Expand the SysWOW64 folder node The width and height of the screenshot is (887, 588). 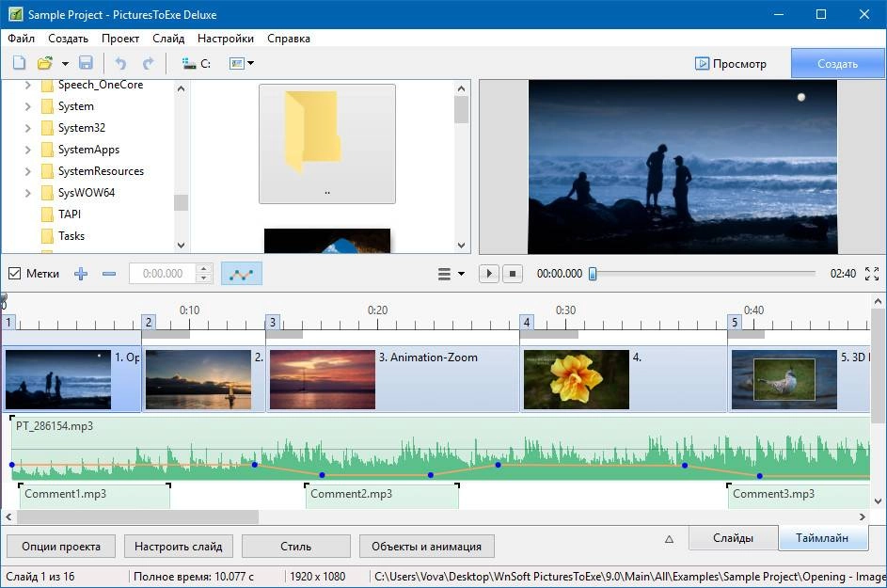[27, 193]
